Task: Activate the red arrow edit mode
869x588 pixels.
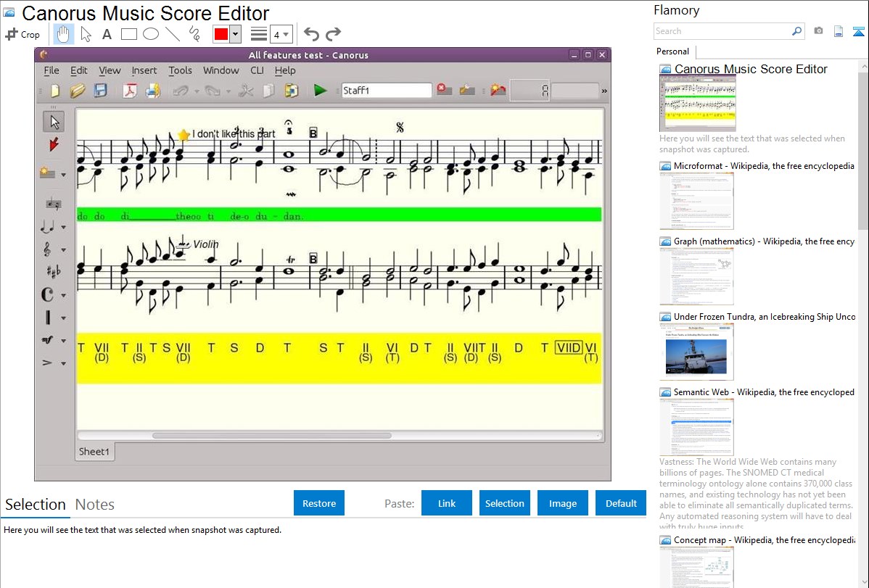Action: pos(54,145)
